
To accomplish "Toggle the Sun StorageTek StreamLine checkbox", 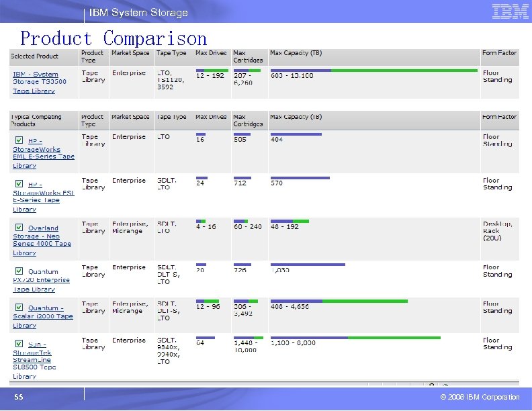I will (x=19, y=344).
